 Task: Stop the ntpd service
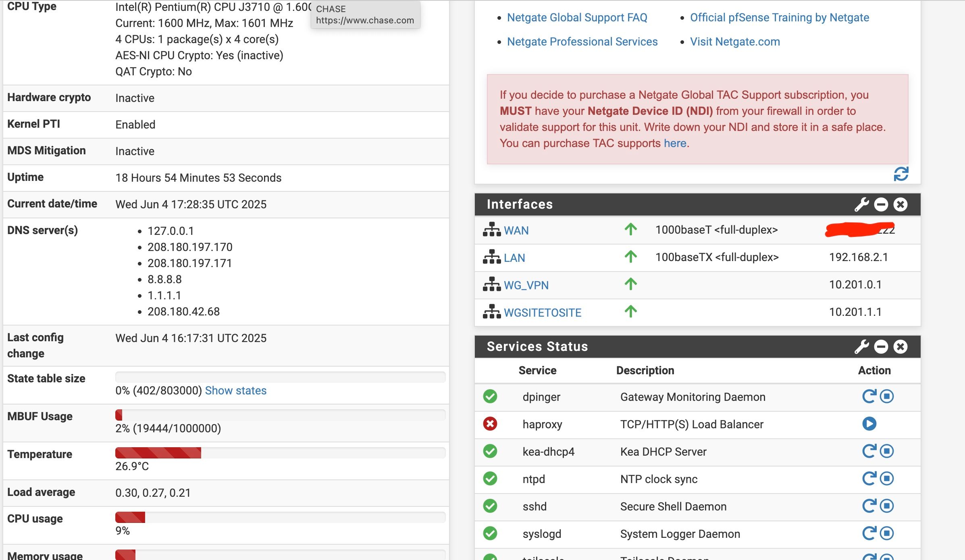coord(887,479)
